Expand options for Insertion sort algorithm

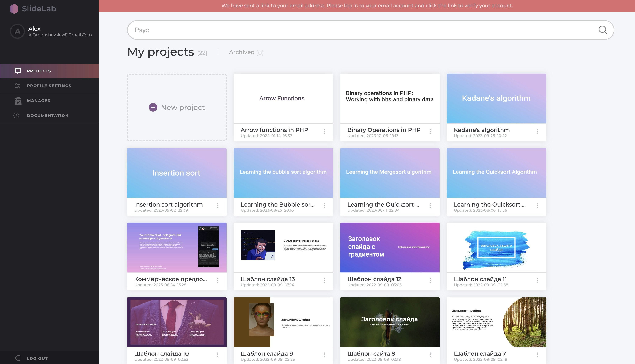tap(218, 206)
